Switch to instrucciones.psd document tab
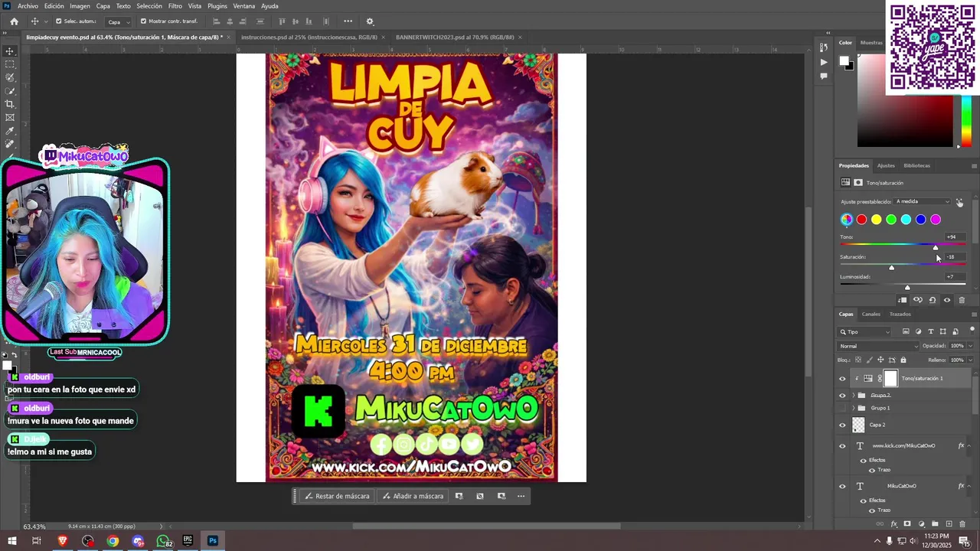Screen dimensions: 980x551 tap(309, 37)
